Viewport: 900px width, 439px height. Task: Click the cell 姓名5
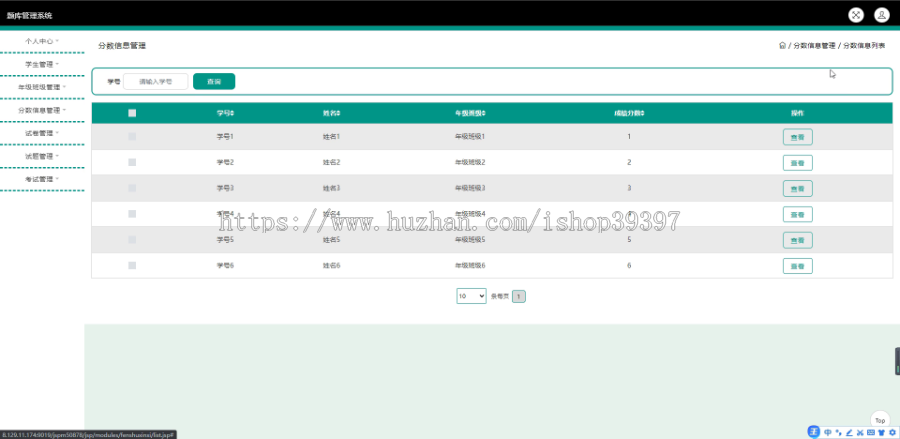tap(331, 240)
